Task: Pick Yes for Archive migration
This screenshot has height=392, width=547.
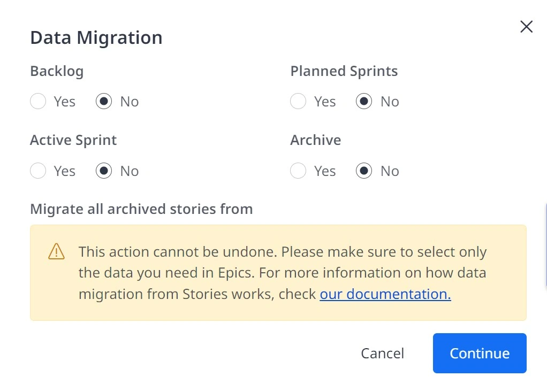Action: pos(298,171)
